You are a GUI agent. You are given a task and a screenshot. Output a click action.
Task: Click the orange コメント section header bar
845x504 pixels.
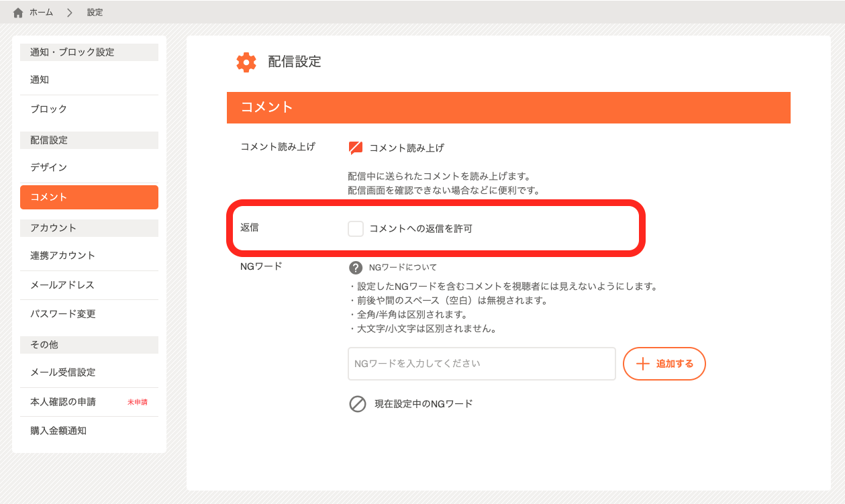pyautogui.click(x=508, y=107)
